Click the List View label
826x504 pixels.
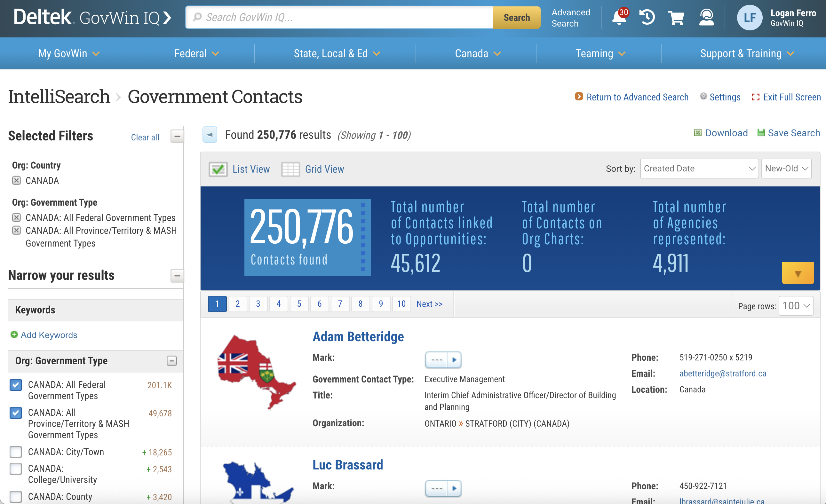point(251,169)
